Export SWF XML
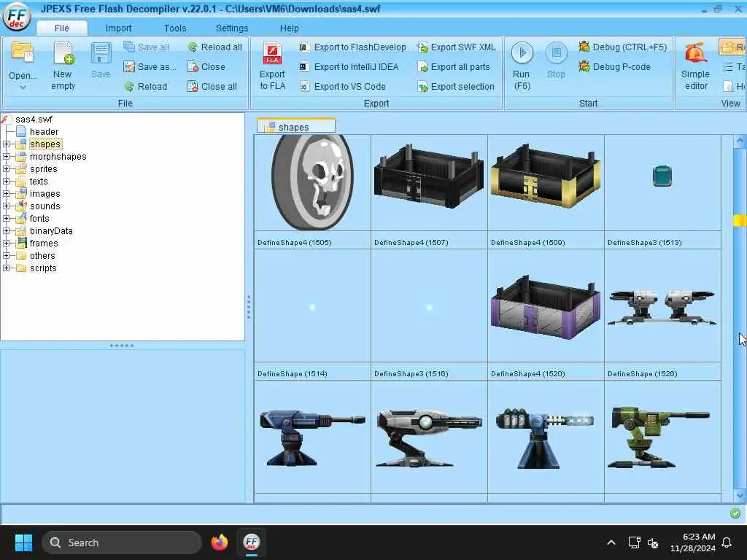Image resolution: width=747 pixels, height=560 pixels. click(457, 47)
